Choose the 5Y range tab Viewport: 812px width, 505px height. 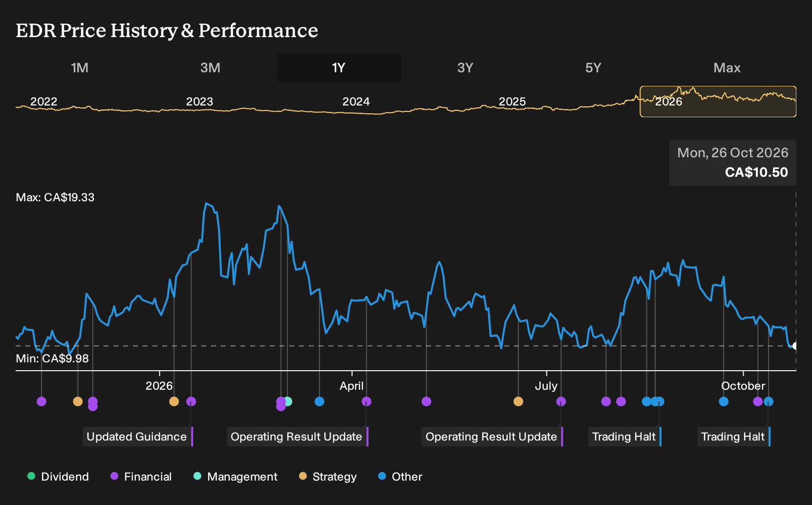(x=593, y=67)
